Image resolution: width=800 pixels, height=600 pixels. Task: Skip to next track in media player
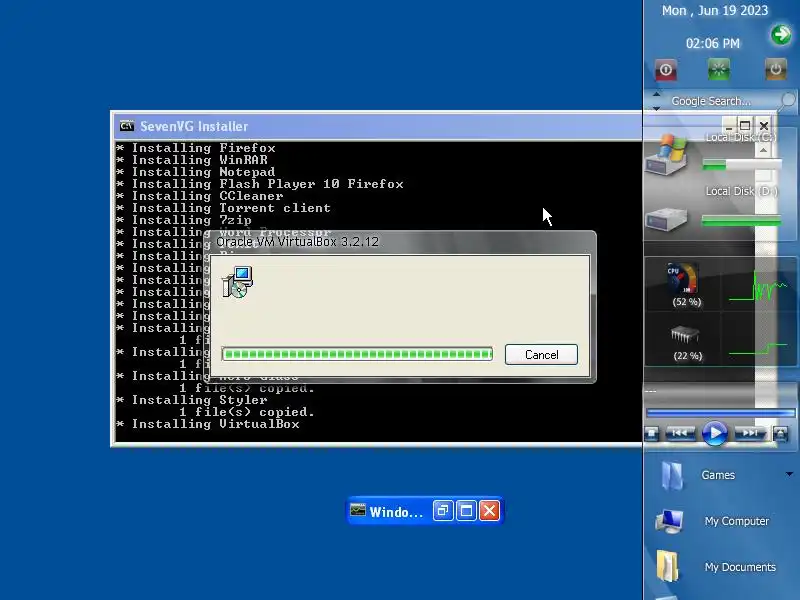click(x=750, y=433)
